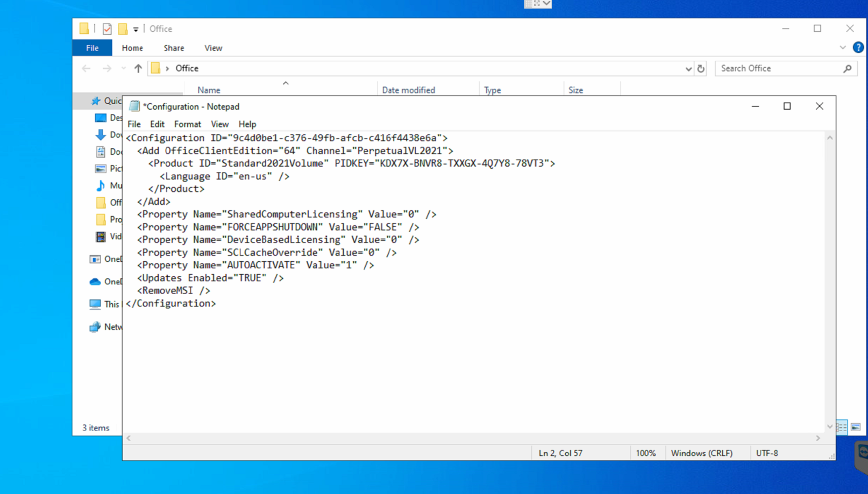Click Notepad horizontal scrollbar left arrow
868x494 pixels.
(x=129, y=438)
